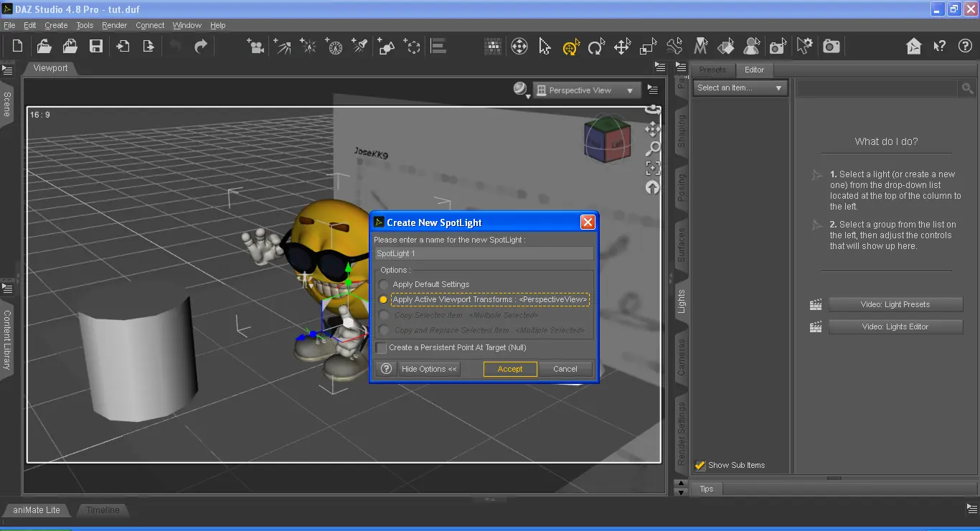Screen dimensions: 980x531
Task: Open the draw style sphere dropdown
Action: (x=522, y=90)
